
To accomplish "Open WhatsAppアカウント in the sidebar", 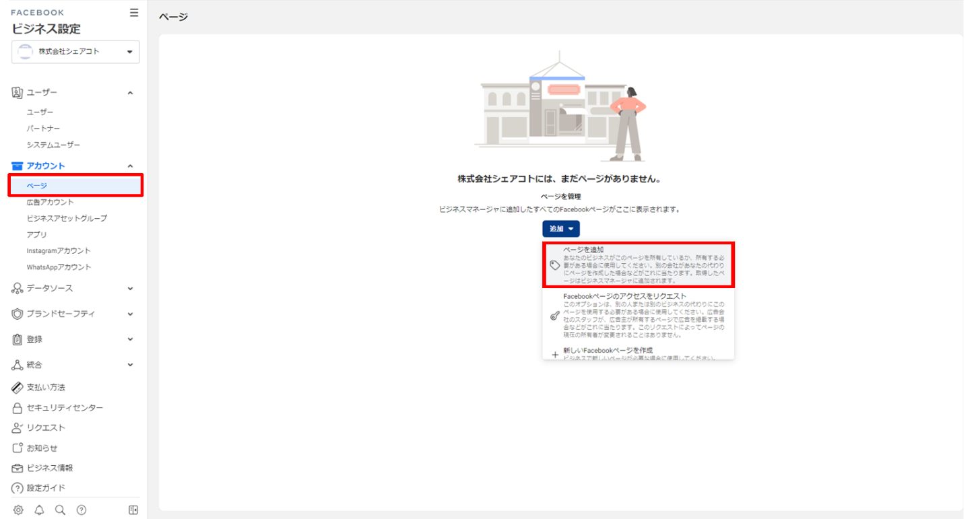I will [59, 267].
